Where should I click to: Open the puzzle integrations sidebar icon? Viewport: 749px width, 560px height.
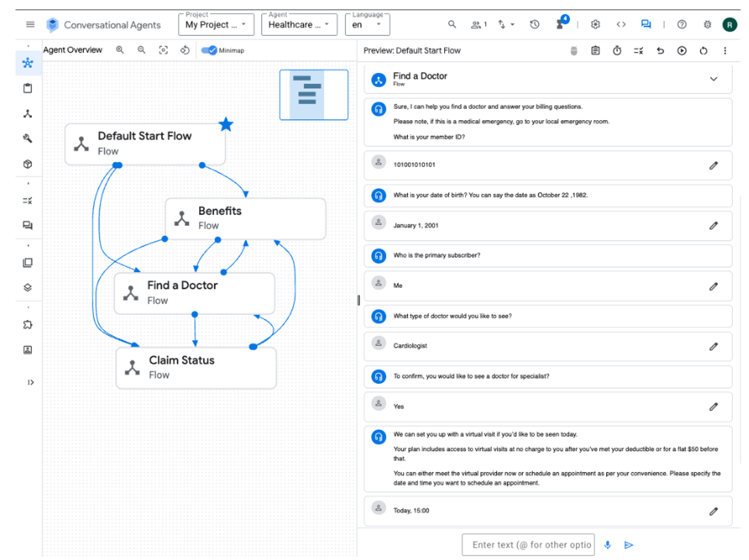click(28, 324)
